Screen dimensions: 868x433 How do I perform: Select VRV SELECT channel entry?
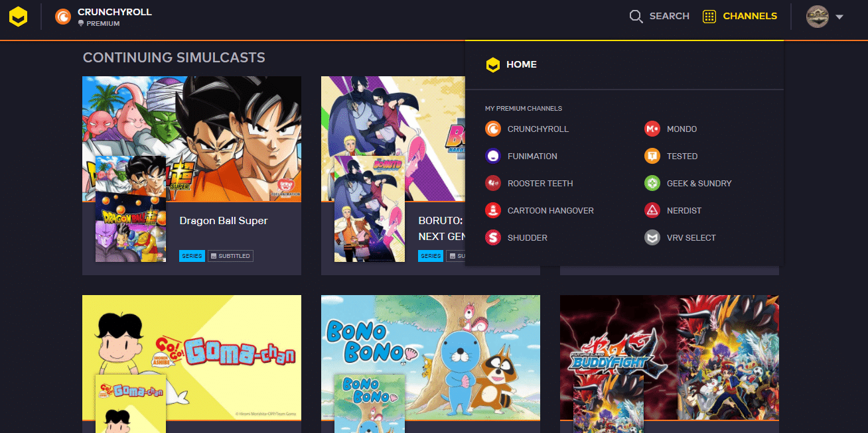click(691, 237)
